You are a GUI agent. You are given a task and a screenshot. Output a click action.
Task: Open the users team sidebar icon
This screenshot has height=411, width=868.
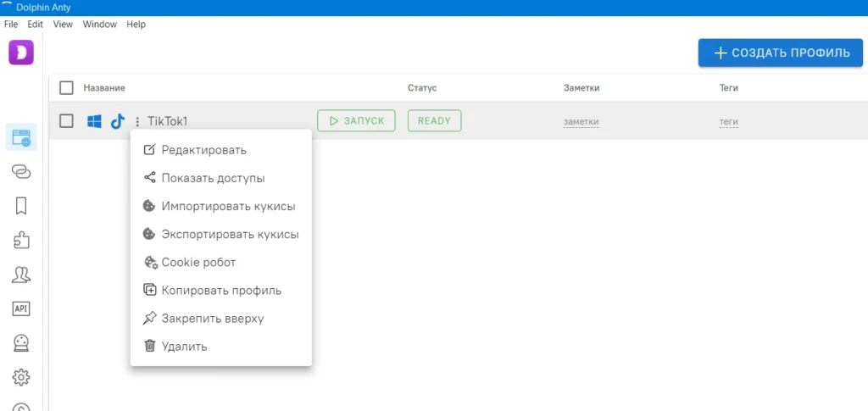(21, 275)
